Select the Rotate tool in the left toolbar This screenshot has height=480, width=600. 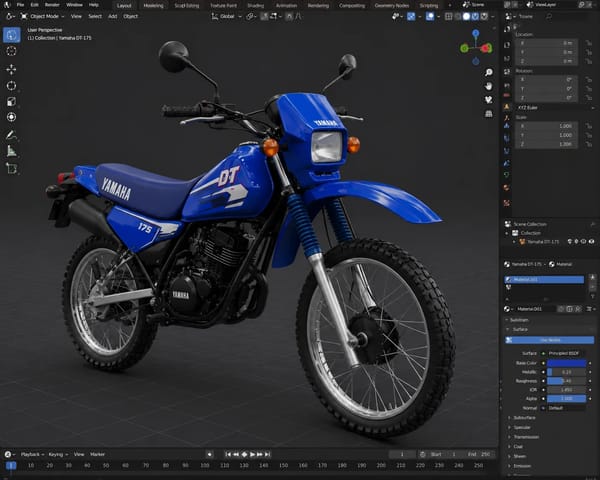click(x=11, y=85)
